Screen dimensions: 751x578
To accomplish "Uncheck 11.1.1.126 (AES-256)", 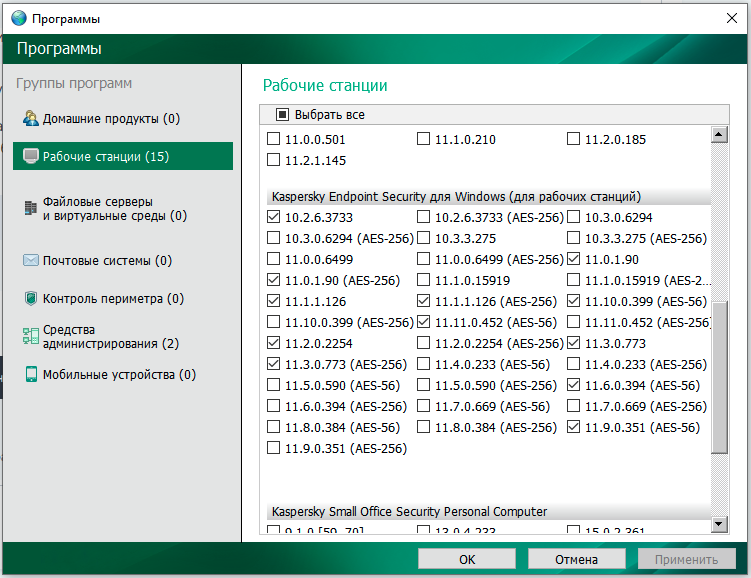I will tap(423, 301).
